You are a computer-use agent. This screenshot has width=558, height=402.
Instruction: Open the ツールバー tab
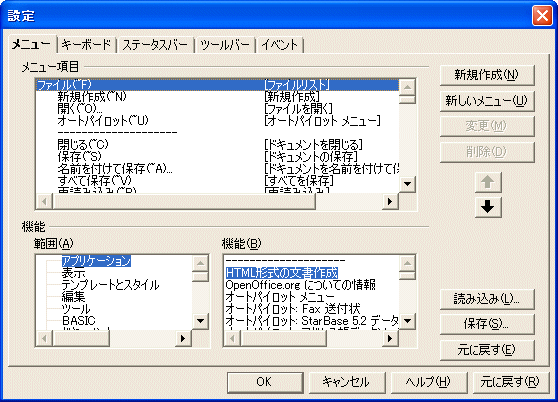225,45
